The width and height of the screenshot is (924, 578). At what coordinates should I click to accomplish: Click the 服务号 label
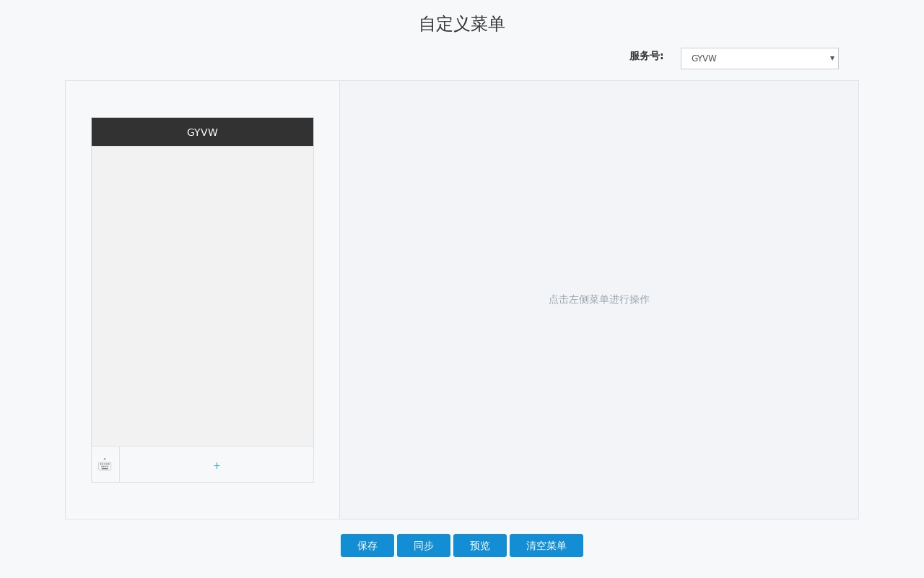[646, 56]
